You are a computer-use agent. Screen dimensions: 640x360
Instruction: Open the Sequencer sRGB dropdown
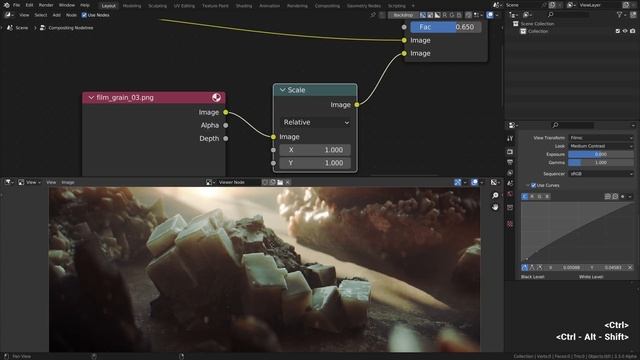pyautogui.click(x=600, y=174)
